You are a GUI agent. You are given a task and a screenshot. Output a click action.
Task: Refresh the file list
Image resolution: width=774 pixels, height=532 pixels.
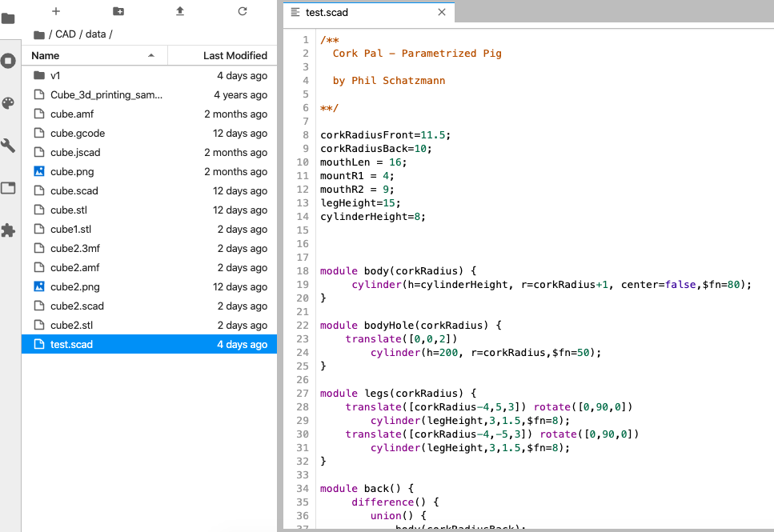pyautogui.click(x=243, y=11)
